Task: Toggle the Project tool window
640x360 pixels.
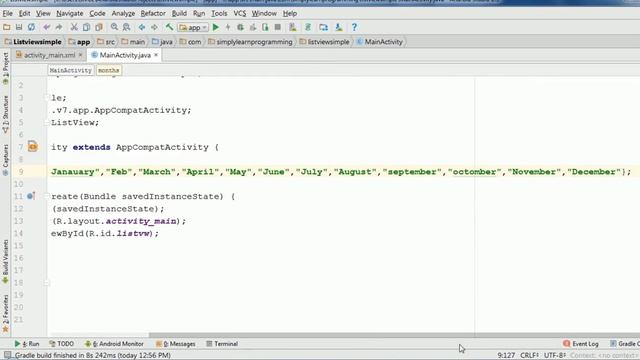Action: click(x=5, y=69)
